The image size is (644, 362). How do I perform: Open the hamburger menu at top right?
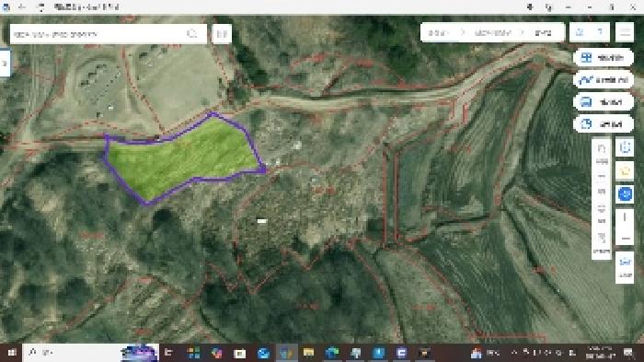(625, 32)
